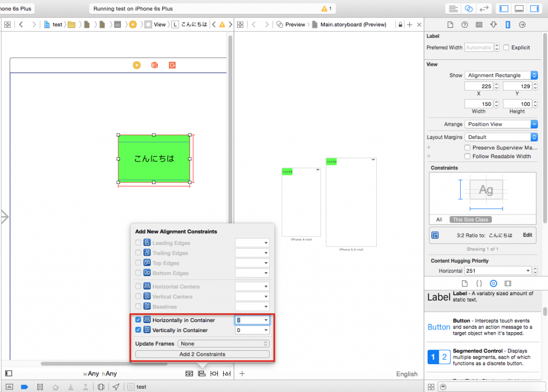Viewport: 548px width, 392px height.
Task: Switch to the Standard editor view
Action: click(x=453, y=9)
